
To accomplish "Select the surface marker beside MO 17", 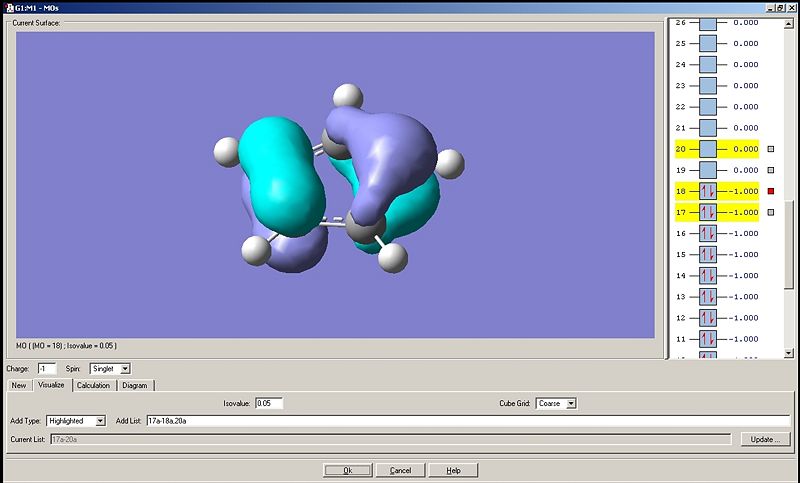I will 771,212.
